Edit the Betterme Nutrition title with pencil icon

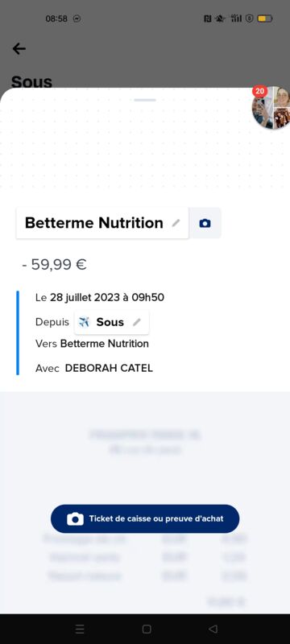176,223
